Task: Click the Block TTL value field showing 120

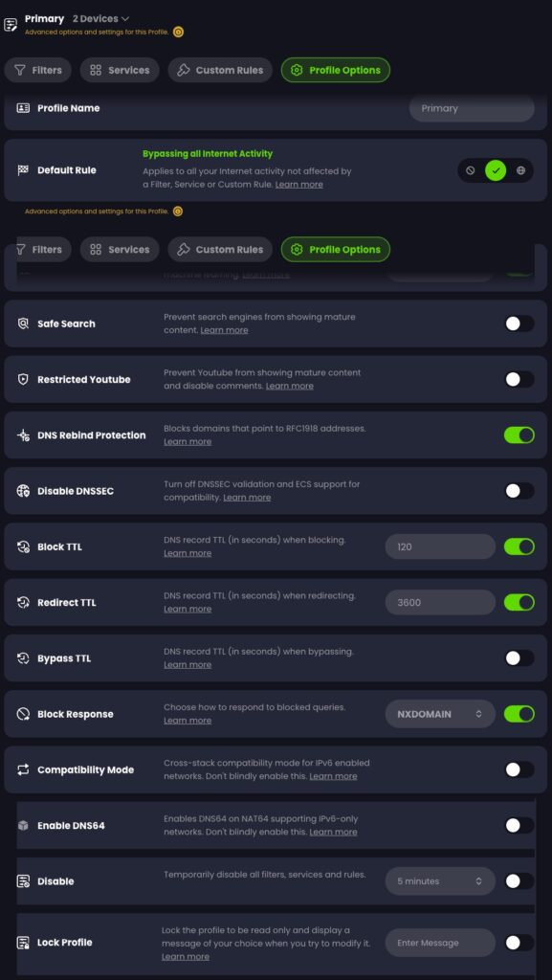Action: coord(440,546)
